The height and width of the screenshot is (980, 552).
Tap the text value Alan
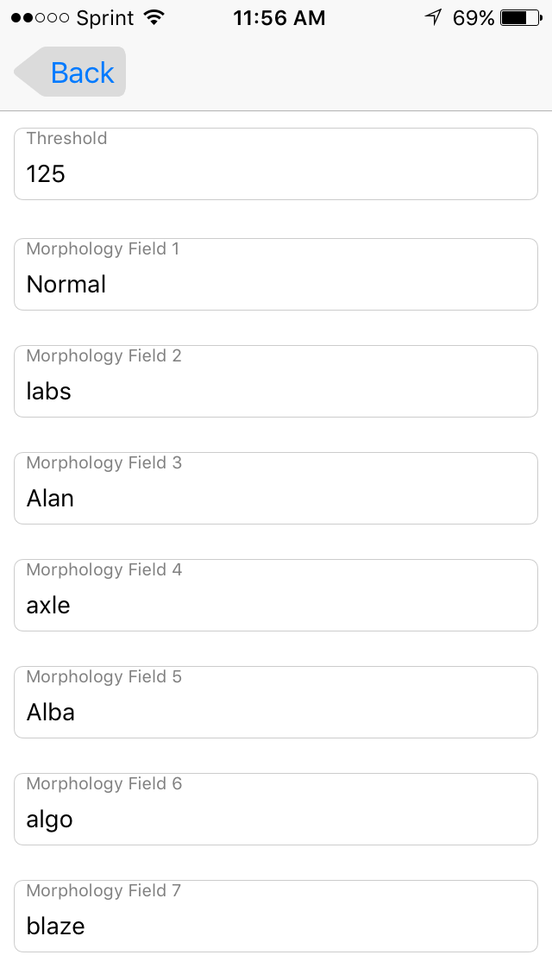tap(50, 499)
